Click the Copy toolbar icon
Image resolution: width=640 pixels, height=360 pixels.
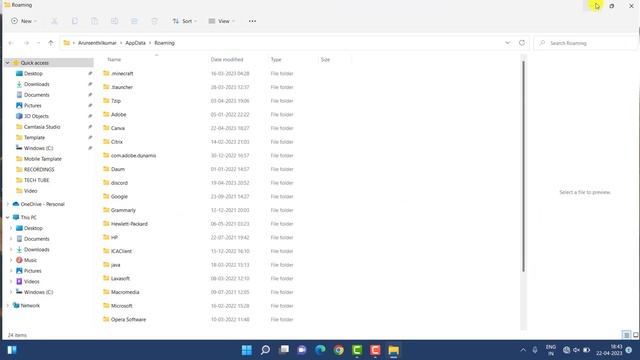click(74, 21)
